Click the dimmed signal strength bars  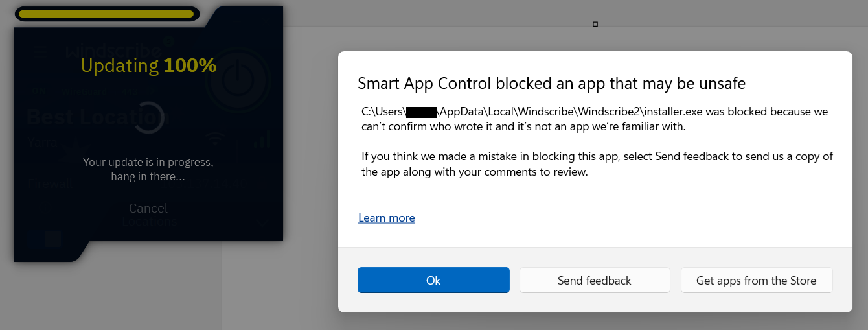[x=262, y=139]
